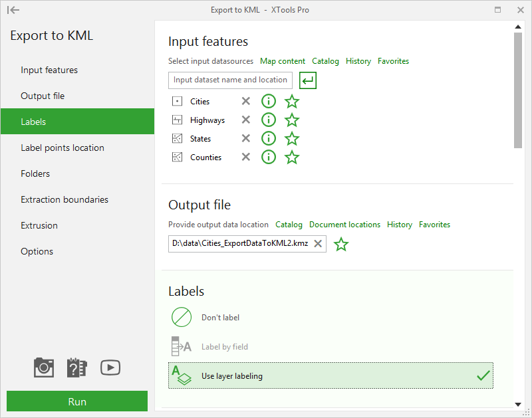Collapse the panel with the top-left arrow
532x418 pixels.
[x=13, y=10]
